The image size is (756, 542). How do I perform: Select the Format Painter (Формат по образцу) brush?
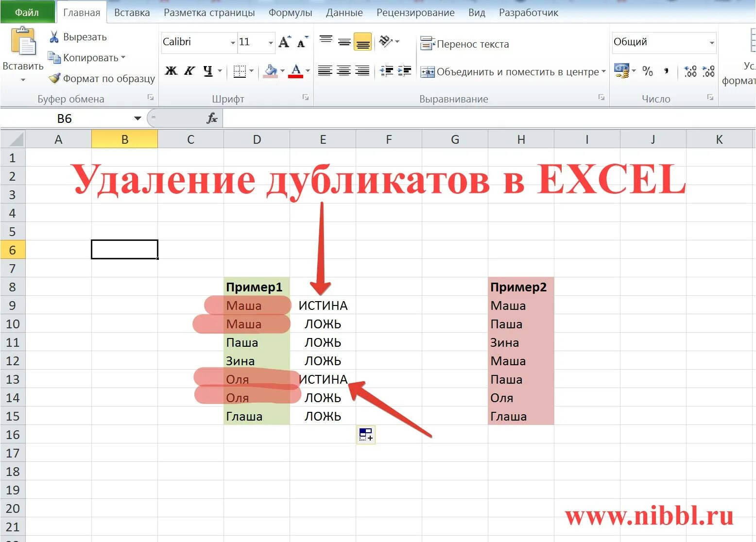(x=54, y=78)
